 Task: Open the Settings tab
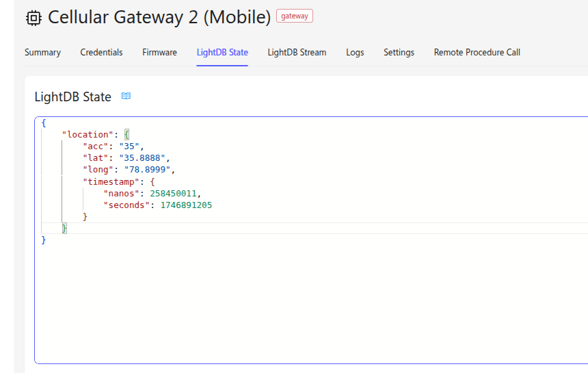coord(399,53)
